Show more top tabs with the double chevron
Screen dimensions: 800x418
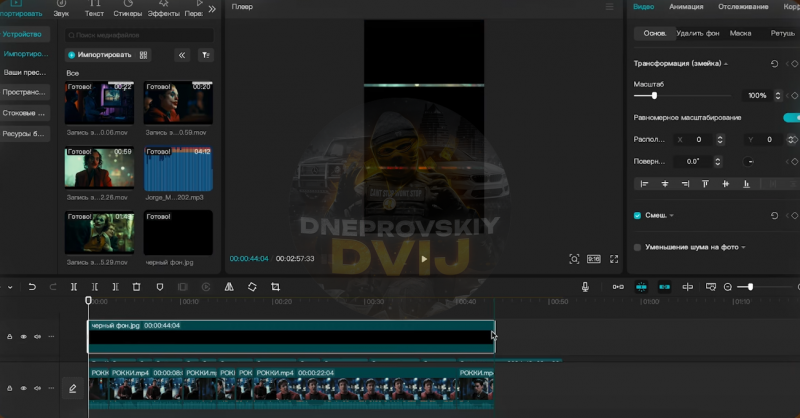(x=212, y=9)
